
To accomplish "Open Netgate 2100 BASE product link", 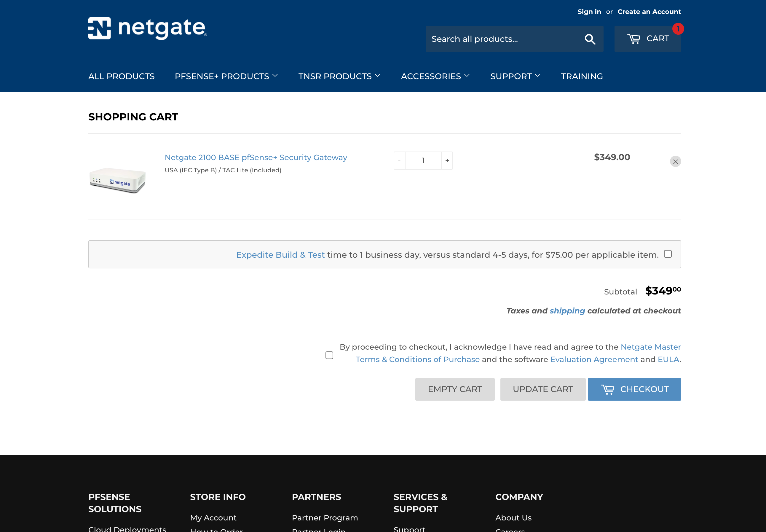I will pos(256,157).
